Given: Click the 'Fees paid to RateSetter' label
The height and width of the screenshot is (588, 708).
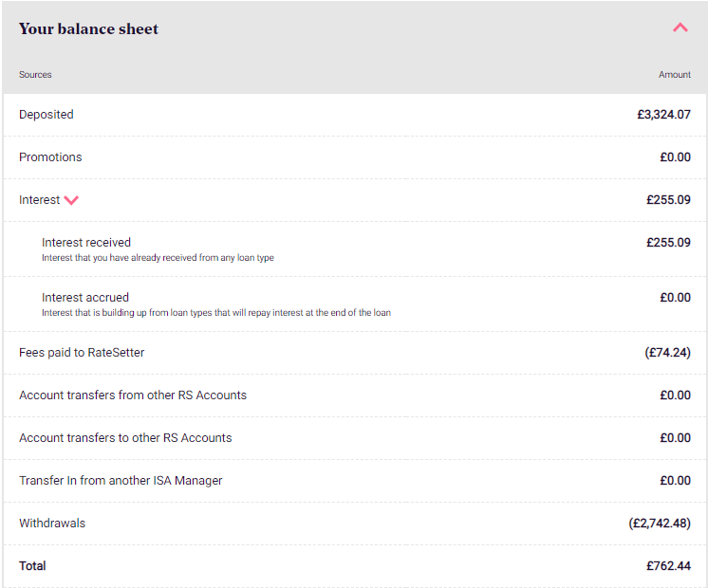Looking at the screenshot, I should point(82,353).
